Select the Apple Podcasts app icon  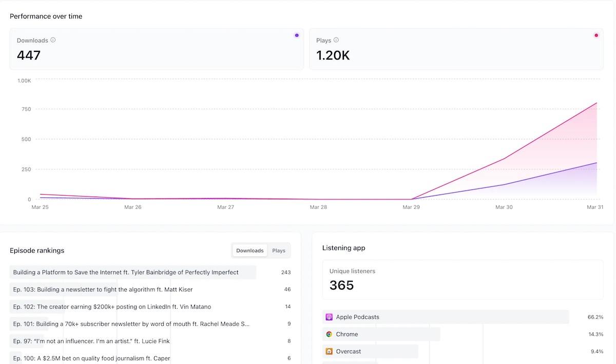(329, 317)
